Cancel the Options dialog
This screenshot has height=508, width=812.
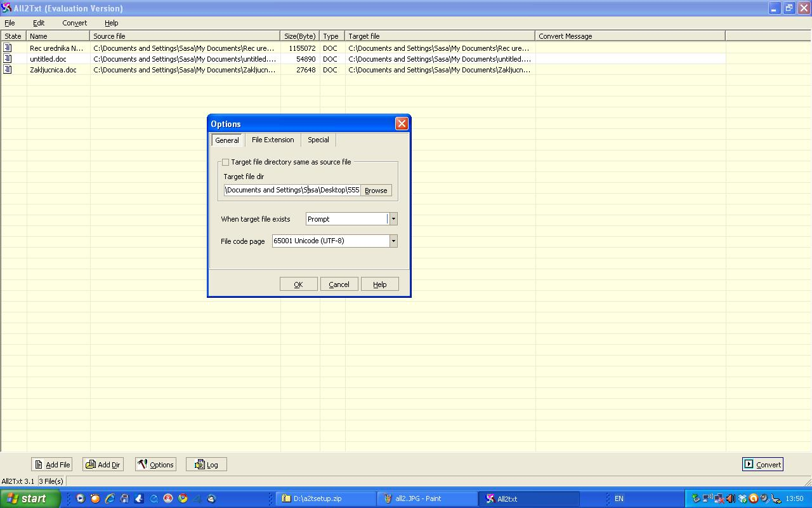coord(339,284)
